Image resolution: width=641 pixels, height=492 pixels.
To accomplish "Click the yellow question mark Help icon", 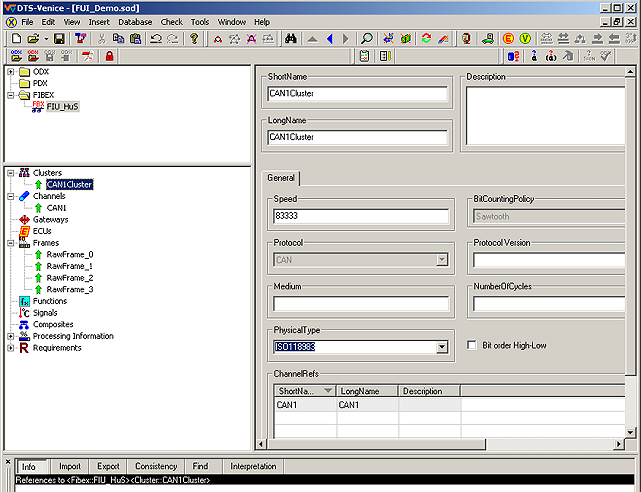I will click(x=194, y=39).
